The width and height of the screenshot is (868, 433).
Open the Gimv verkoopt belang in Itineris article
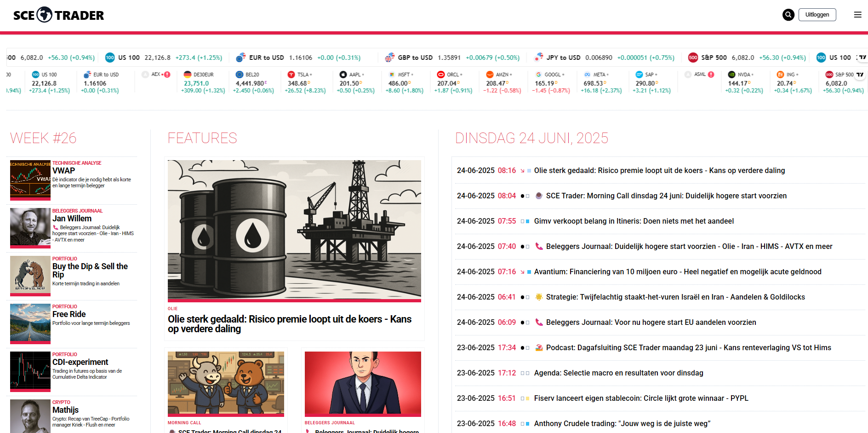click(634, 221)
